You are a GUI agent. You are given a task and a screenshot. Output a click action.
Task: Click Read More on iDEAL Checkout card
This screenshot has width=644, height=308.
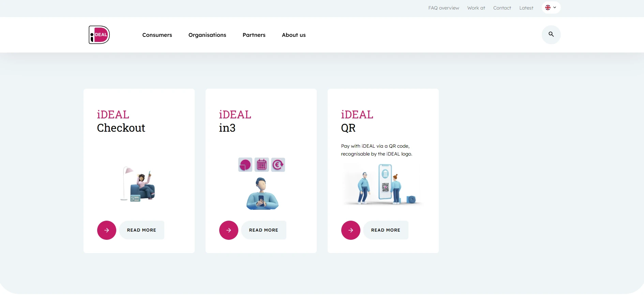coord(141,230)
